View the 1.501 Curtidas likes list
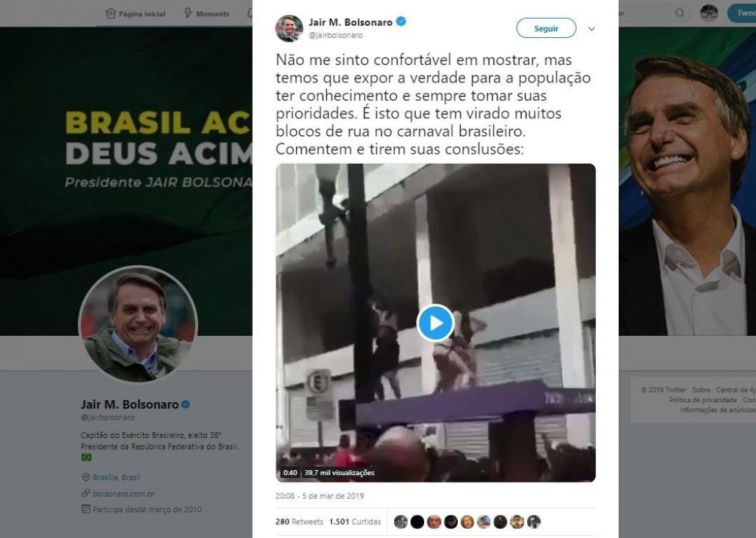The height and width of the screenshot is (538, 756). pyautogui.click(x=355, y=522)
